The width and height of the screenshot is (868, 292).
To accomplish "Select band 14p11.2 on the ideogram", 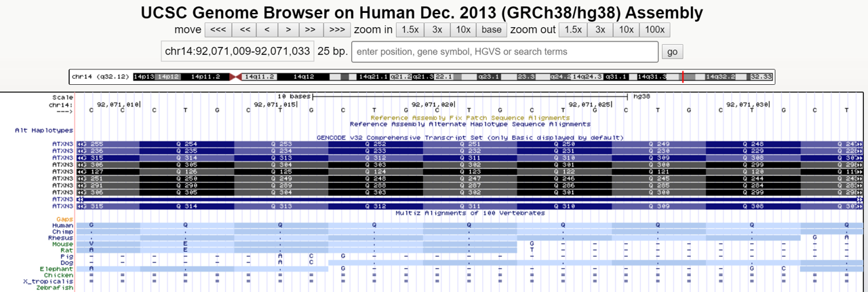I will [205, 77].
